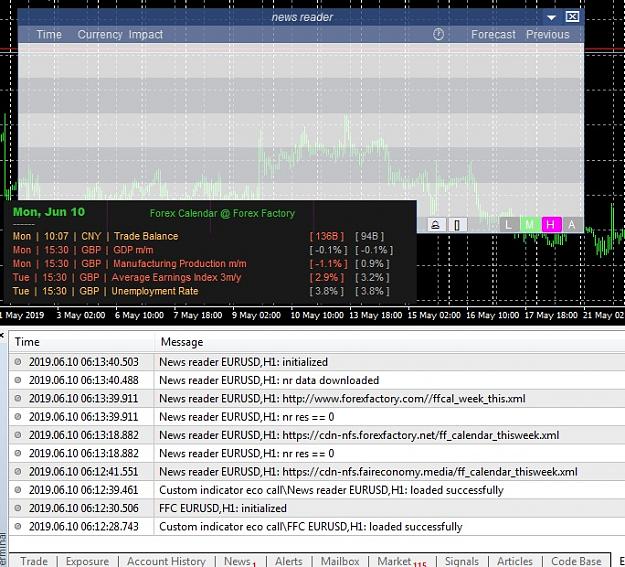This screenshot has width=625, height=567.
Task: Click the Average Earnings Index 3m/y event
Action: (127, 277)
